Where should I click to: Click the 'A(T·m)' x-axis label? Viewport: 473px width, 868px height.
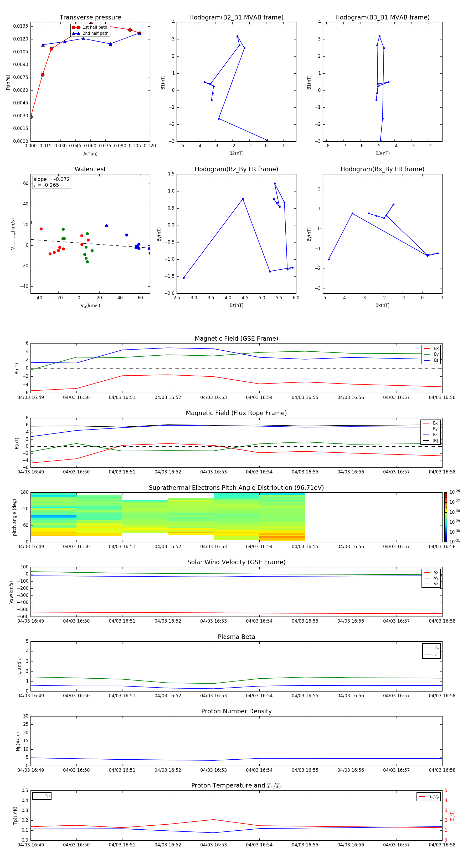(90, 154)
